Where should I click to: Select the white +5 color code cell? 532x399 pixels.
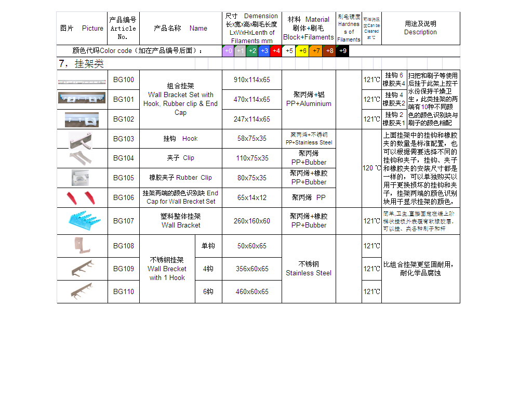tap(289, 51)
